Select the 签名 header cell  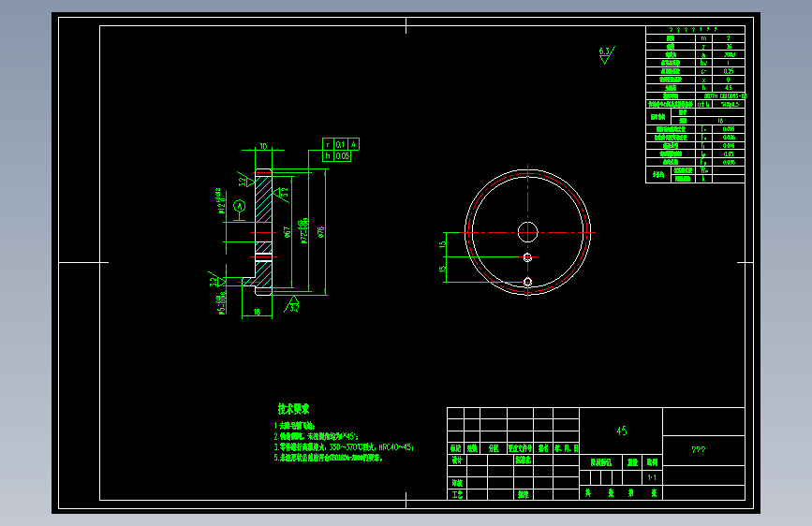click(x=543, y=448)
